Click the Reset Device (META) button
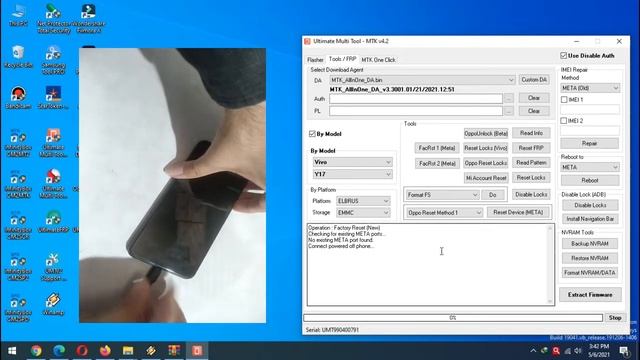This screenshot has height=360, width=640. point(518,212)
